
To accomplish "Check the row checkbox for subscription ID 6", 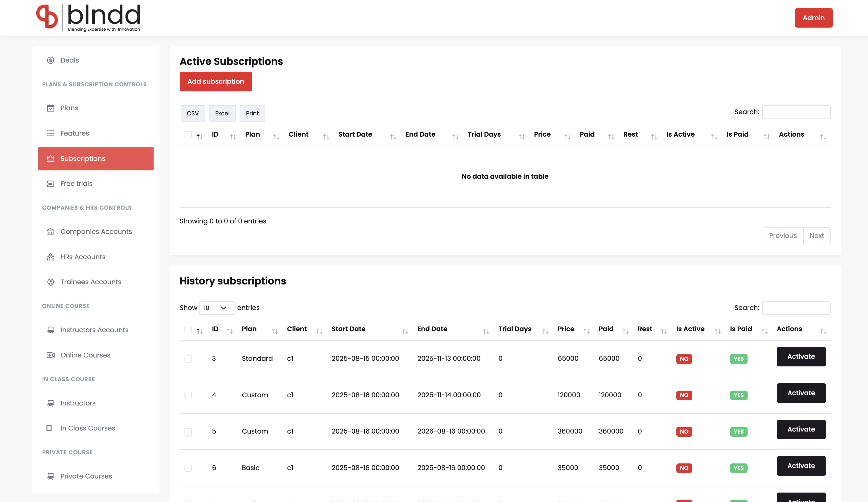I will click(188, 468).
